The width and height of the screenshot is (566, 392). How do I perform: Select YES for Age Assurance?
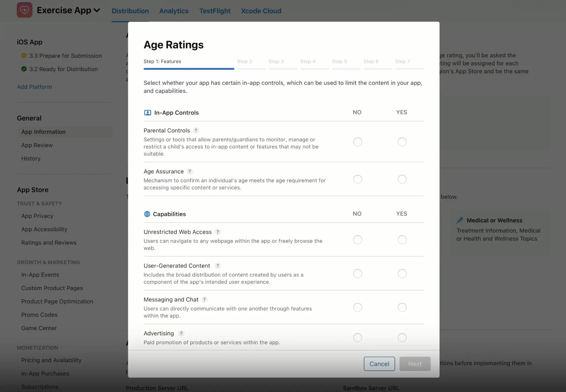(x=402, y=179)
